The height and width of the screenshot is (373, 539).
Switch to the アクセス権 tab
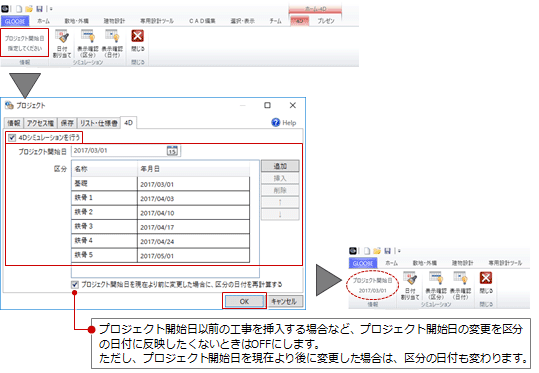[40, 123]
